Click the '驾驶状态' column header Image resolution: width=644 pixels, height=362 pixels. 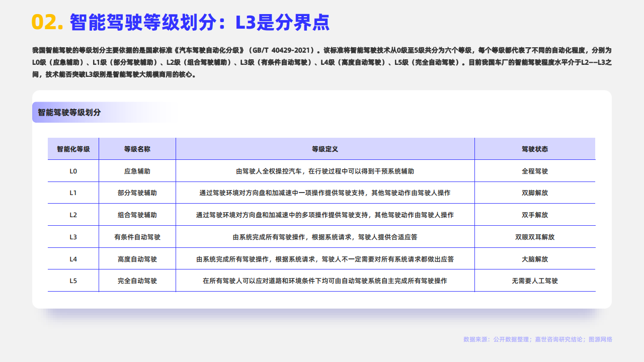[535, 149]
